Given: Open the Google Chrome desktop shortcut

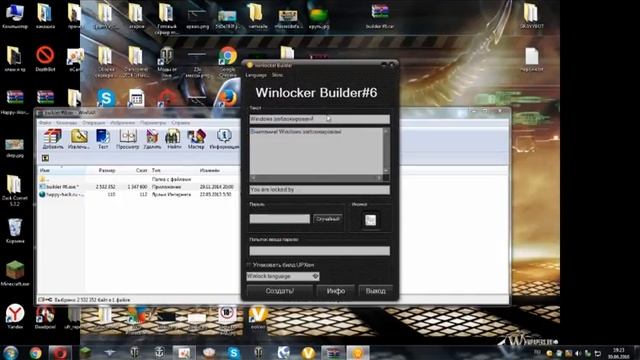Looking at the screenshot, I should (x=228, y=61).
